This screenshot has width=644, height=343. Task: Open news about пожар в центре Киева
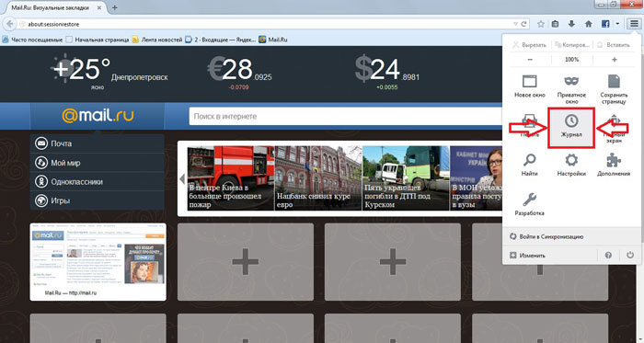click(231, 178)
